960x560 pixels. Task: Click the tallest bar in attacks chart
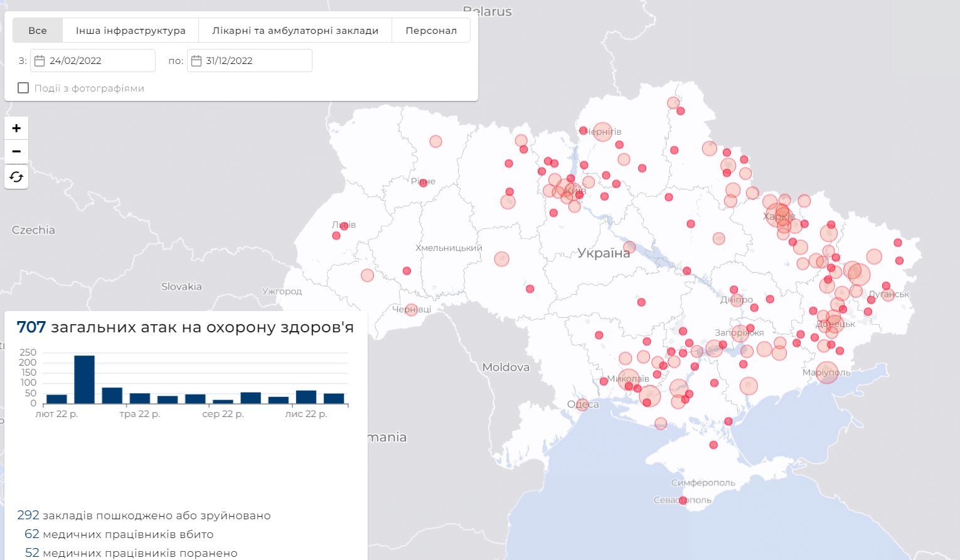84,379
